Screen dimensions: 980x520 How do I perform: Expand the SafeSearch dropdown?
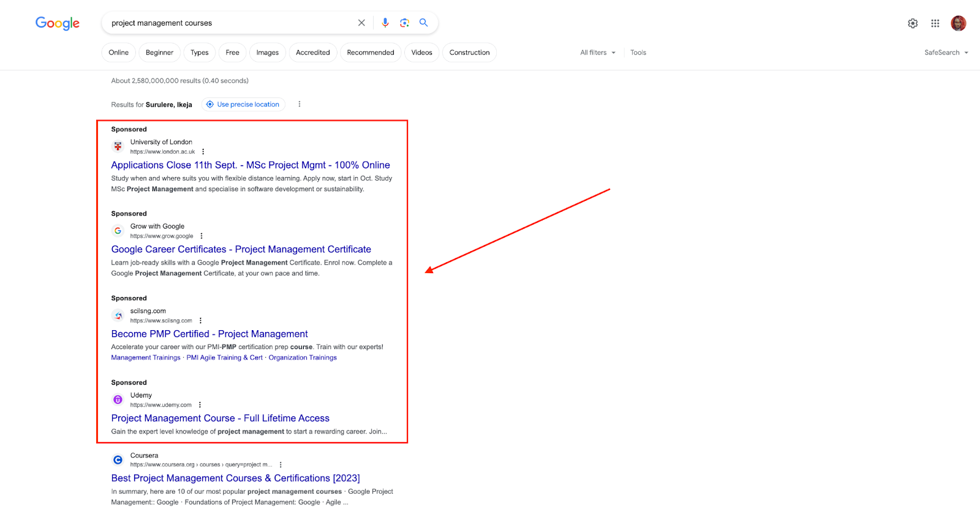[946, 53]
